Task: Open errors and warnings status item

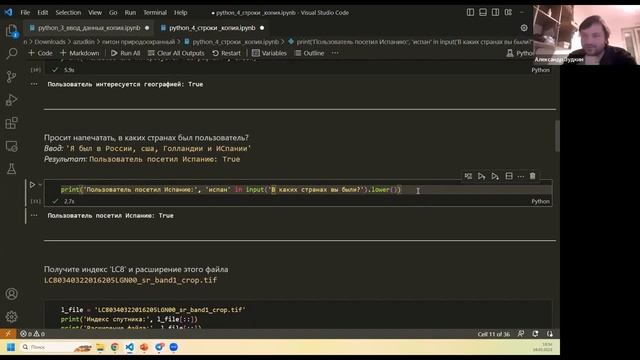Action: click(x=33, y=334)
